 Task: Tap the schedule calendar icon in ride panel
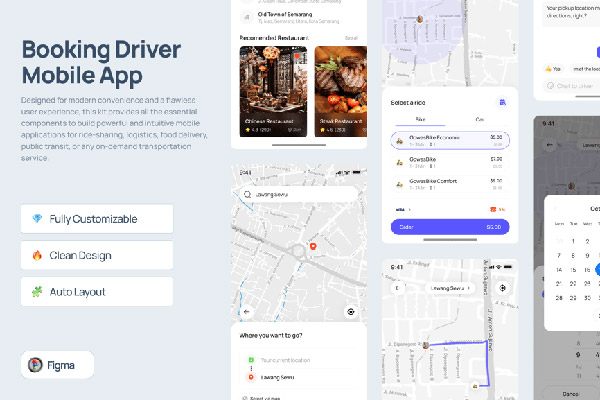[501, 103]
